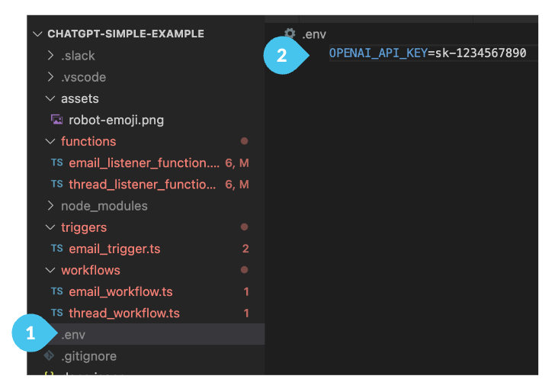This screenshot has width=555, height=392.
Task: Expand the .vscode folder
Action: 51,77
